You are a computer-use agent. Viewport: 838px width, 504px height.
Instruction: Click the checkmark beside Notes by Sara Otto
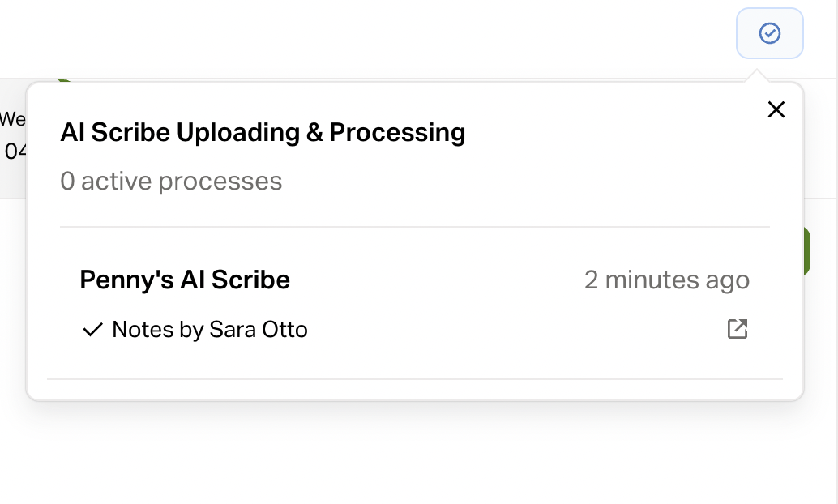pos(92,330)
